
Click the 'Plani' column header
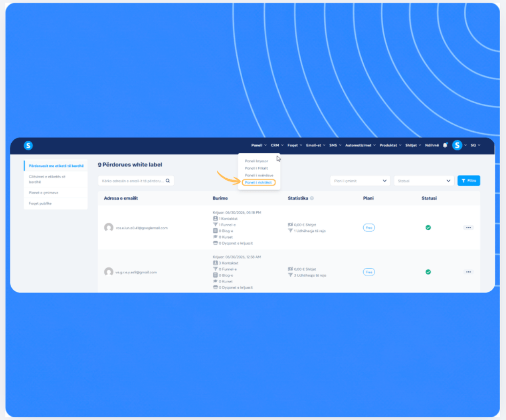[x=368, y=198]
